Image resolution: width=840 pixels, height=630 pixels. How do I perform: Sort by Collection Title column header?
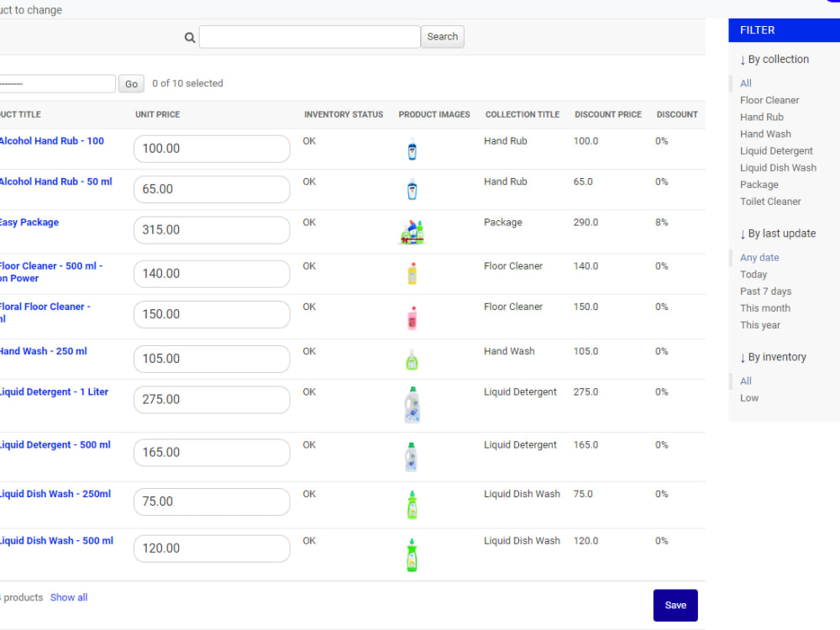click(522, 114)
